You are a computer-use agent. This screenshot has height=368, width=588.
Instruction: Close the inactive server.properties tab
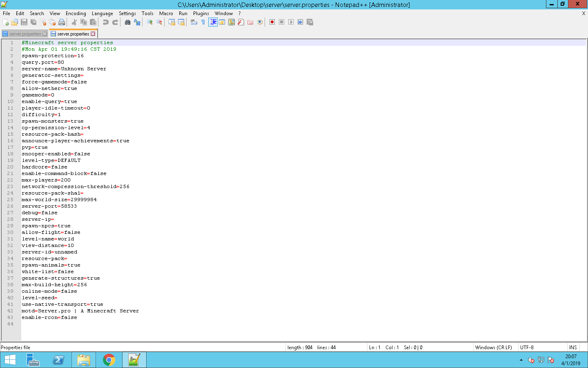(45, 34)
